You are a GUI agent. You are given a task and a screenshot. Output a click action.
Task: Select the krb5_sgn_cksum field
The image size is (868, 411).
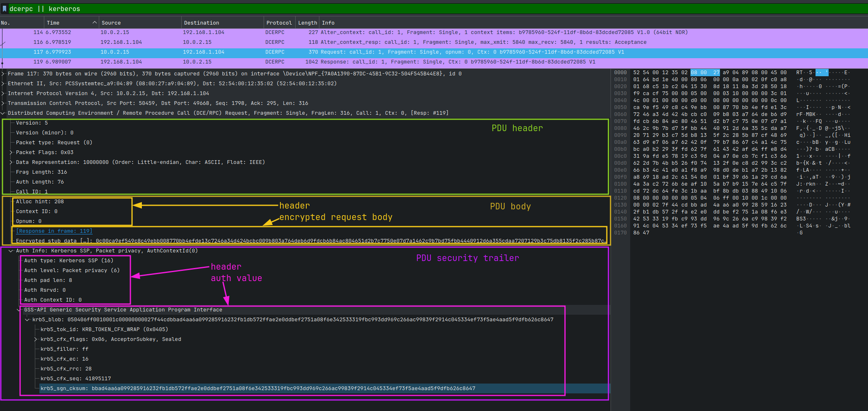click(164, 388)
